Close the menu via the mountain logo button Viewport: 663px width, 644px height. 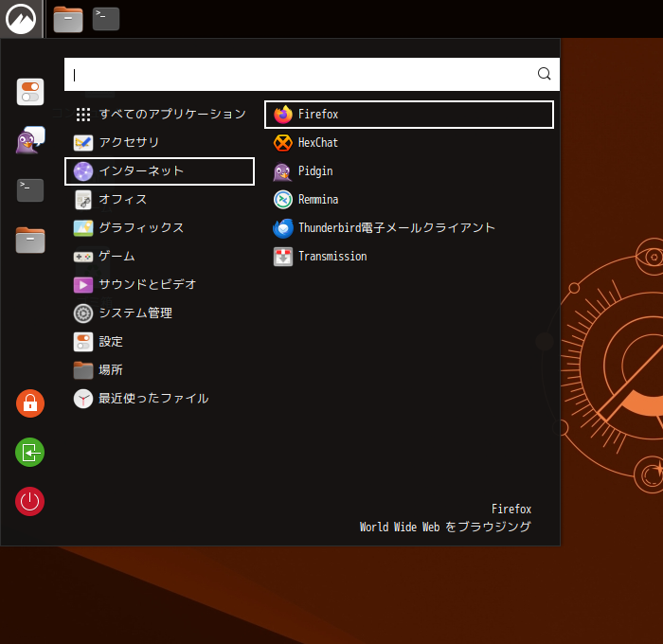pyautogui.click(x=21, y=19)
